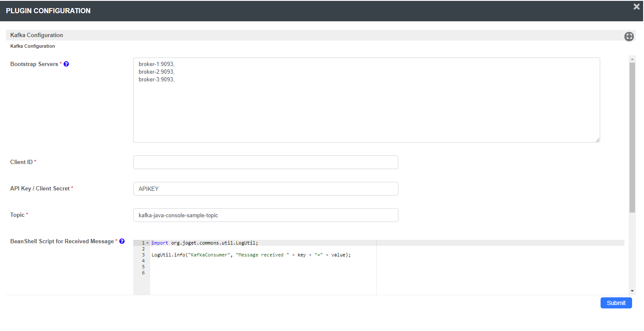Click the import statement on line 1
Screen dimensions: 644x331
coord(204,243)
